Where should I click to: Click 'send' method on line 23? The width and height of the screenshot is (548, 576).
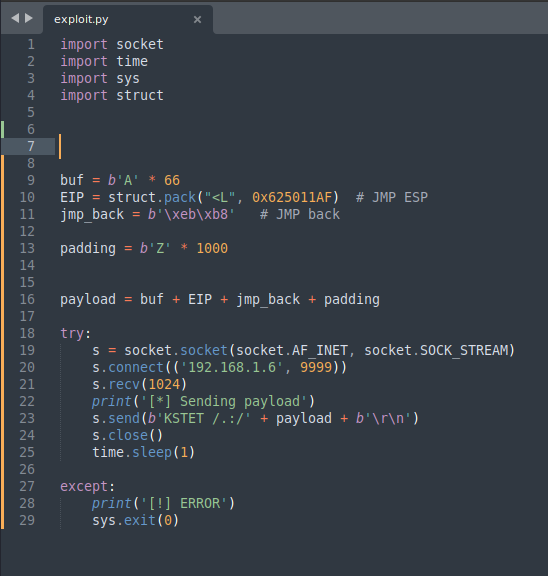(124, 418)
